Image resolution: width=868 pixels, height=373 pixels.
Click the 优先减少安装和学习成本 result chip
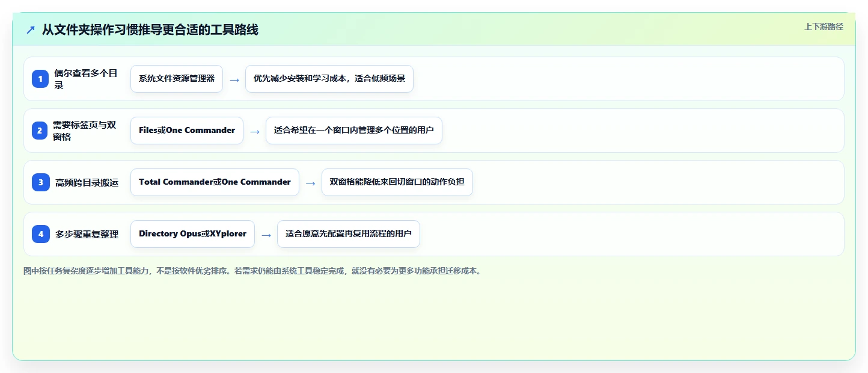click(329, 79)
